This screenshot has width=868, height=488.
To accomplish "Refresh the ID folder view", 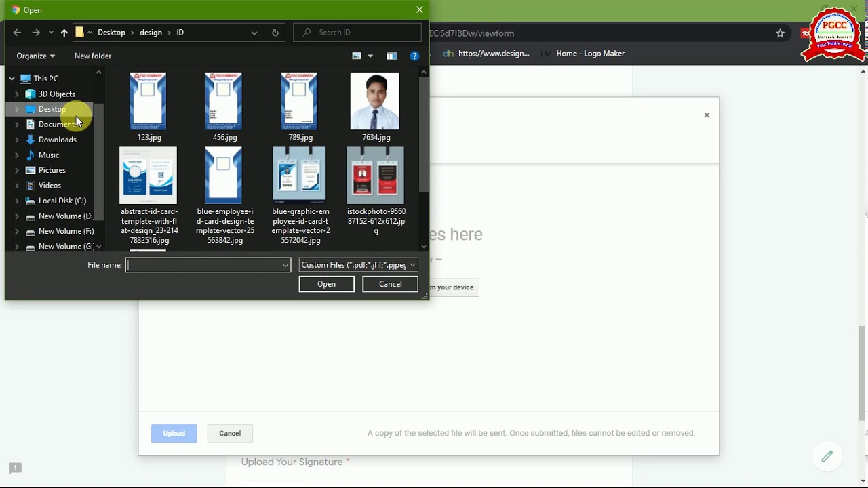I will (275, 33).
